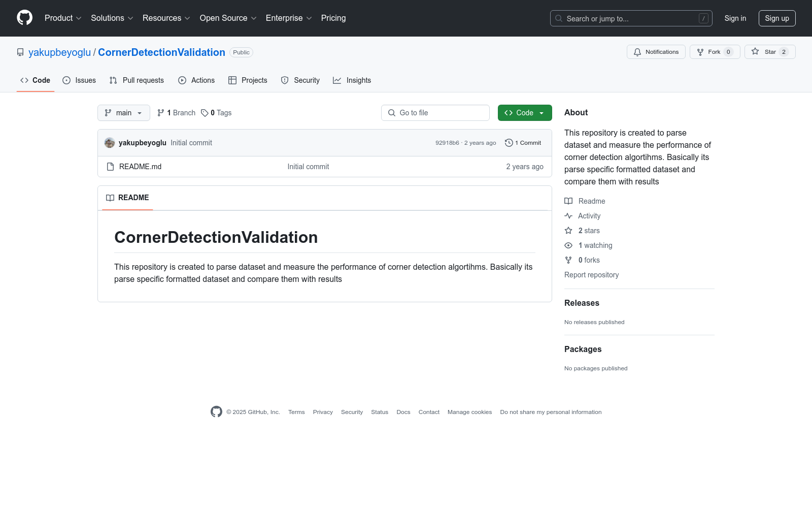Click Do not share my personal information

click(x=551, y=412)
